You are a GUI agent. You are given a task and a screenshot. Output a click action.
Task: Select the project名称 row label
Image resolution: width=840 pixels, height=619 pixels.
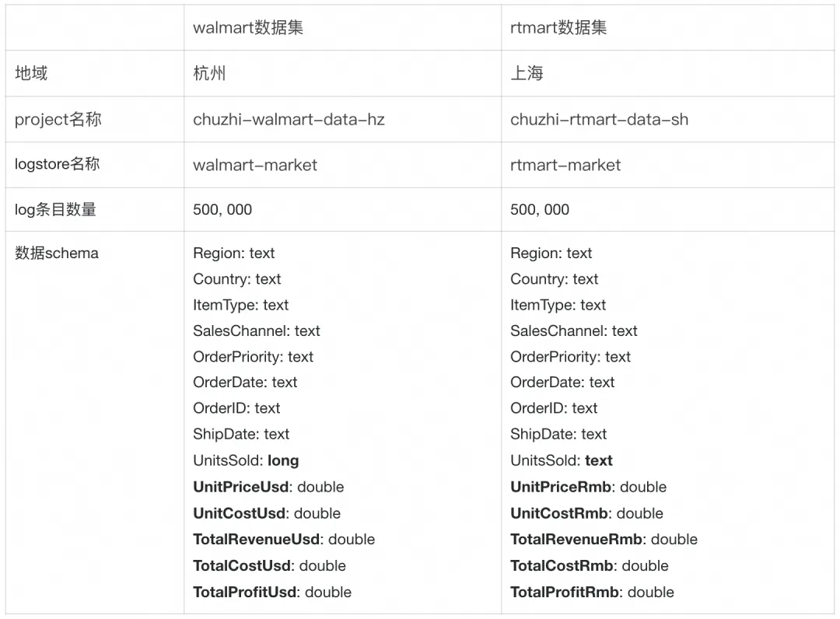coord(58,119)
